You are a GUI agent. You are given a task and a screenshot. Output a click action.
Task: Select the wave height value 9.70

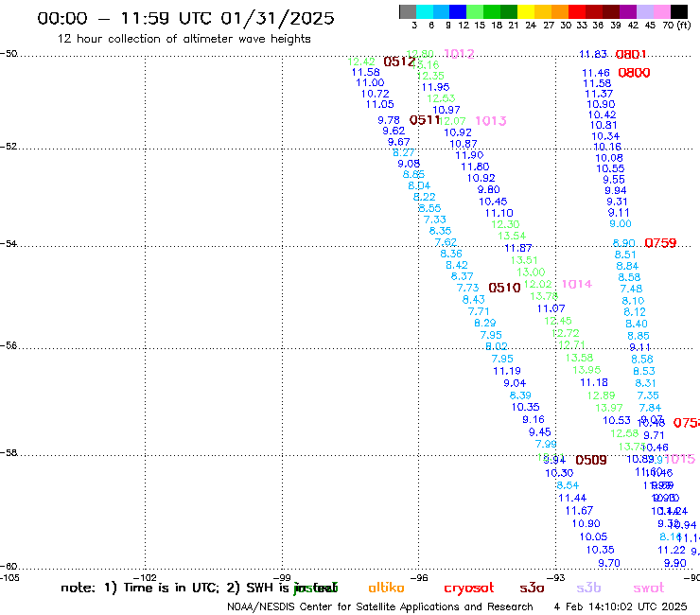tap(609, 563)
